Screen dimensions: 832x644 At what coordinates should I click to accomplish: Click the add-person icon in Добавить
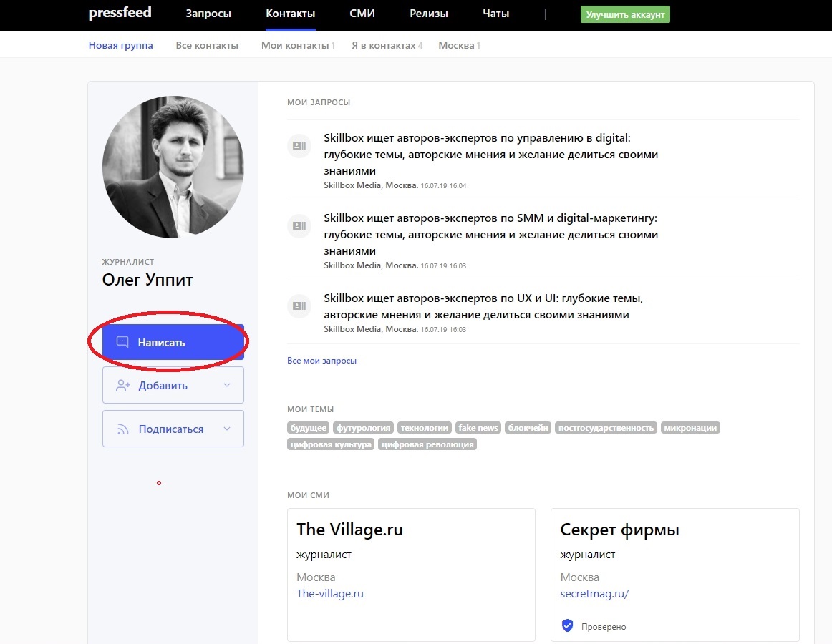click(x=122, y=386)
